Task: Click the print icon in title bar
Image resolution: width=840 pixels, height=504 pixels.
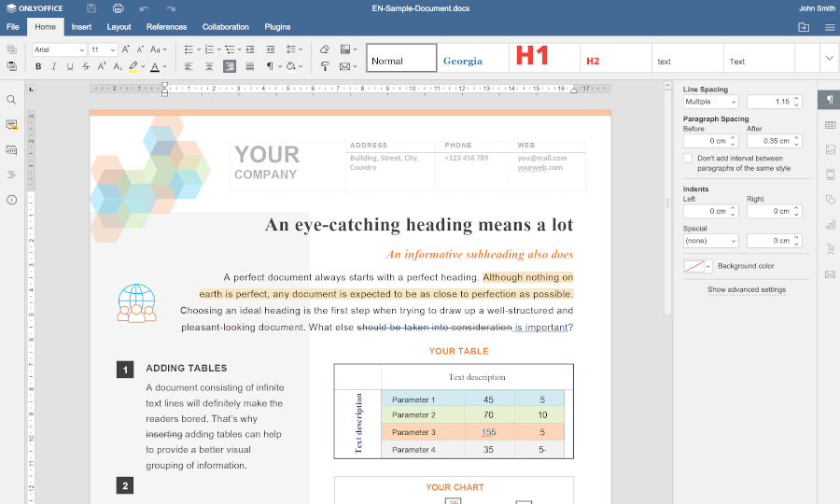Action: (118, 8)
